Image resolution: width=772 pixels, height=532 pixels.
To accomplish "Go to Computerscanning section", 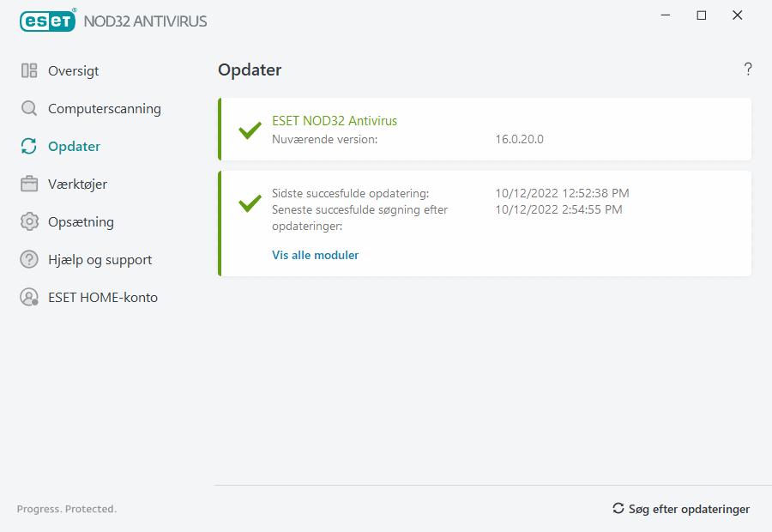I will [104, 109].
